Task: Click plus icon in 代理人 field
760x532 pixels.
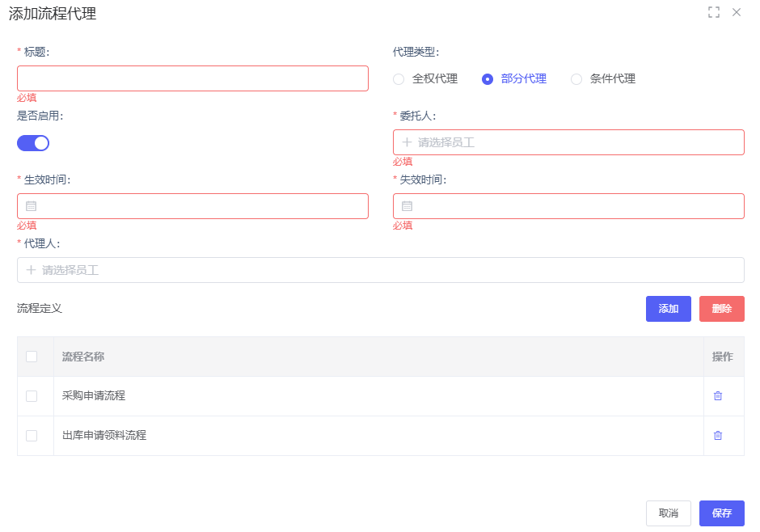Action: click(x=32, y=270)
